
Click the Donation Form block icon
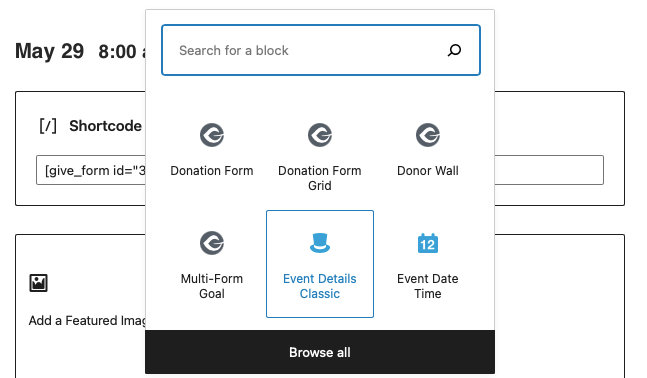[212, 135]
